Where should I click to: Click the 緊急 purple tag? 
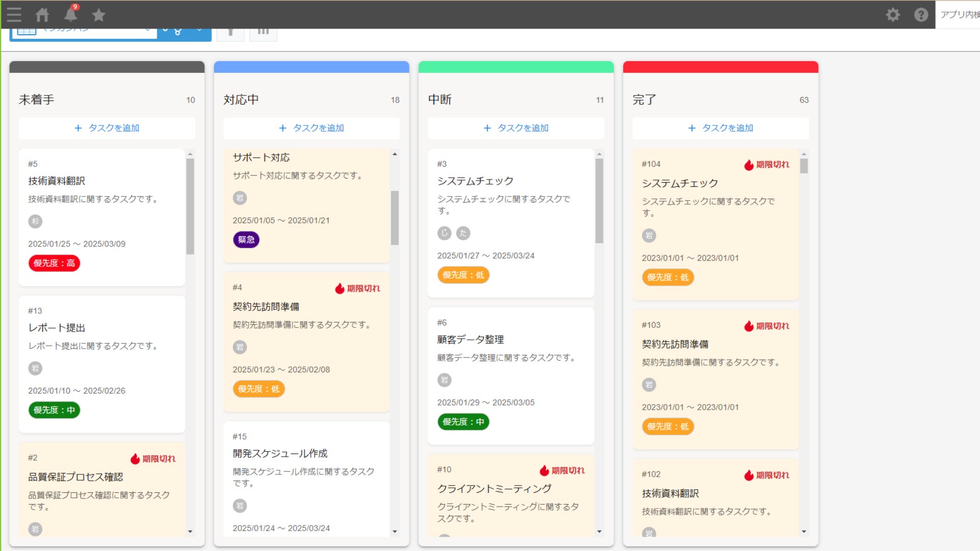coord(246,240)
